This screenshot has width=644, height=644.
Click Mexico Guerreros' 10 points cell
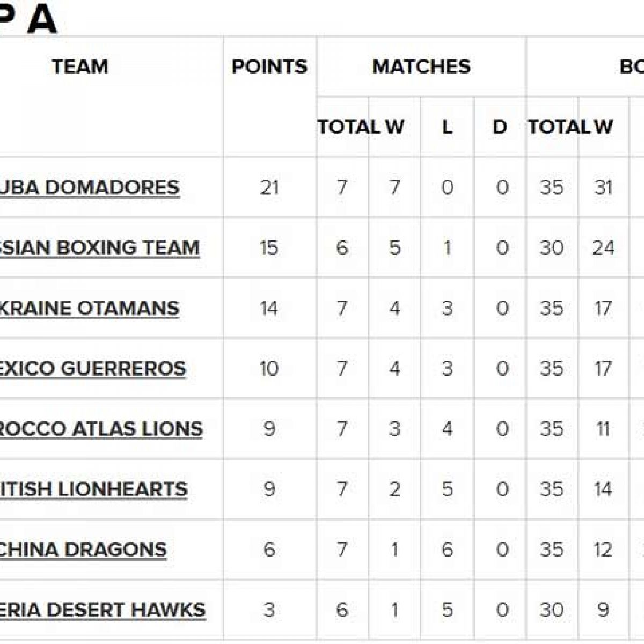(269, 369)
